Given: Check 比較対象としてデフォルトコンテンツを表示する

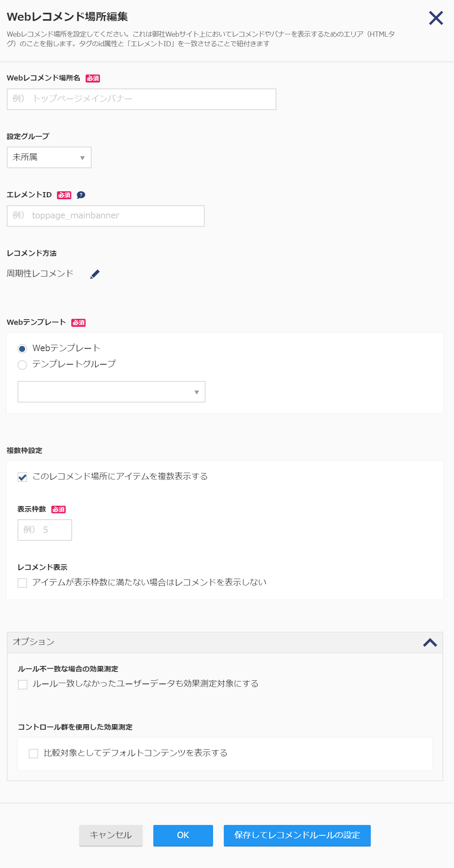Looking at the screenshot, I should click(33, 754).
